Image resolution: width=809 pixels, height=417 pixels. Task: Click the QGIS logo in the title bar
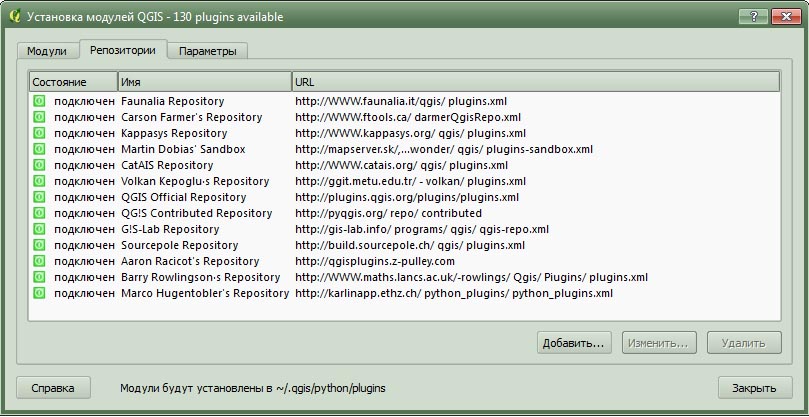(x=15, y=16)
